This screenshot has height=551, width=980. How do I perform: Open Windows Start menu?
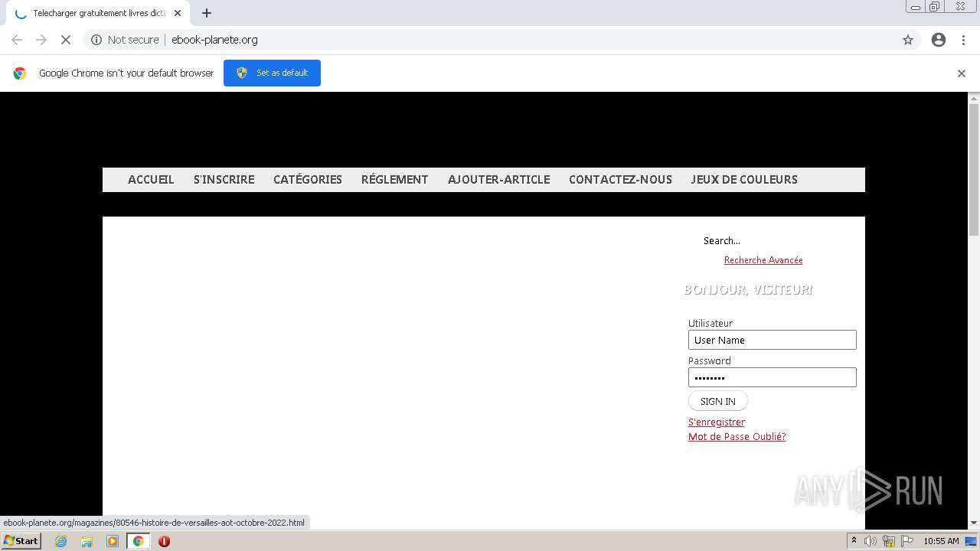21,540
